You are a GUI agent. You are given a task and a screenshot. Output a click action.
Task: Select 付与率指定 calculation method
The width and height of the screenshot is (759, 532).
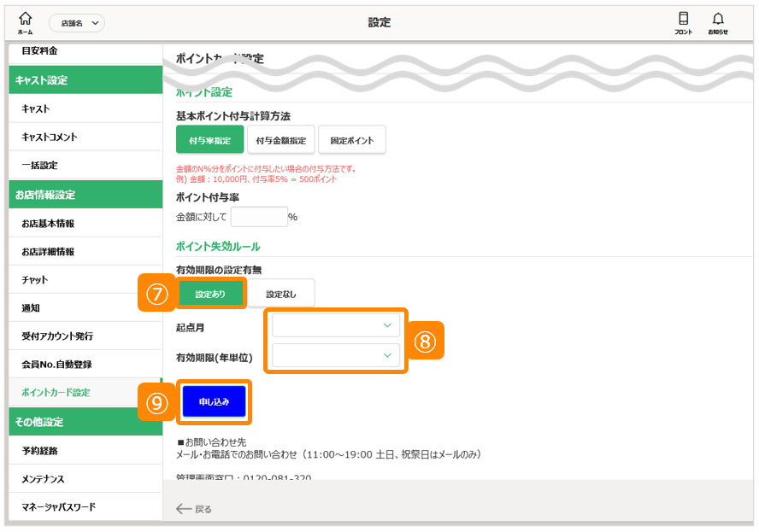click(210, 140)
